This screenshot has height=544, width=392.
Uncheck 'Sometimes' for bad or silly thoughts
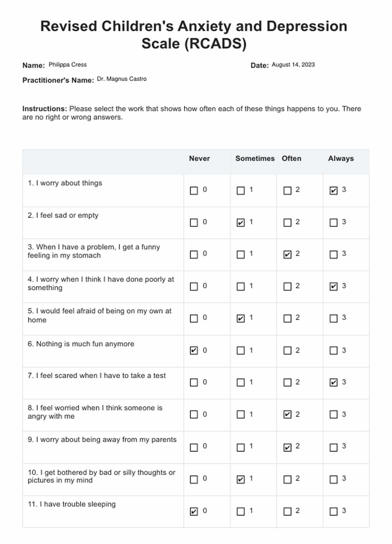pos(240,480)
